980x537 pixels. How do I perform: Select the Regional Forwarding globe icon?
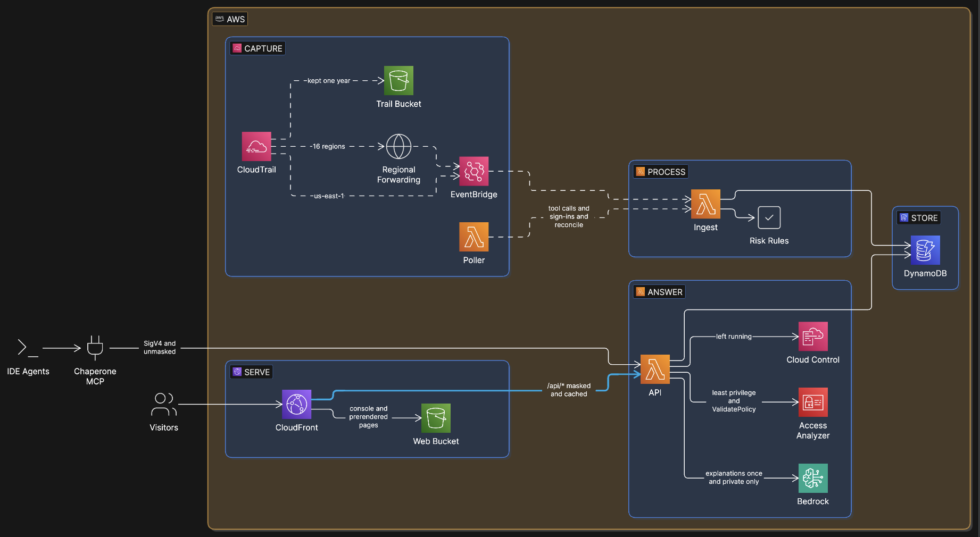tap(398, 146)
